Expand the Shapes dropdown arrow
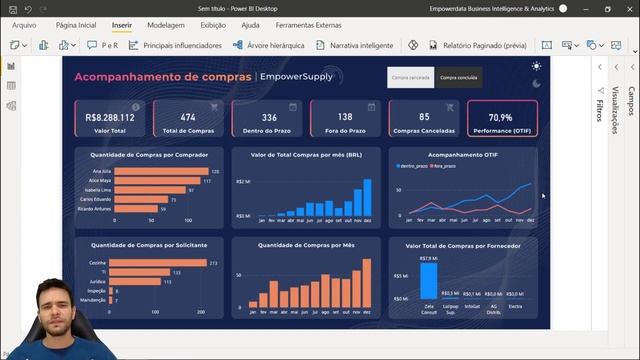Viewport: 640px width, 360px height. pos(601,46)
